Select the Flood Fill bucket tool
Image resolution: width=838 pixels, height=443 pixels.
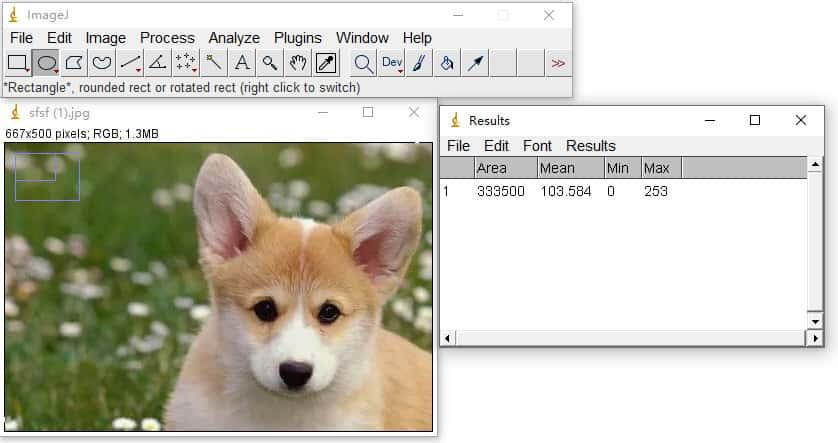[x=447, y=63]
